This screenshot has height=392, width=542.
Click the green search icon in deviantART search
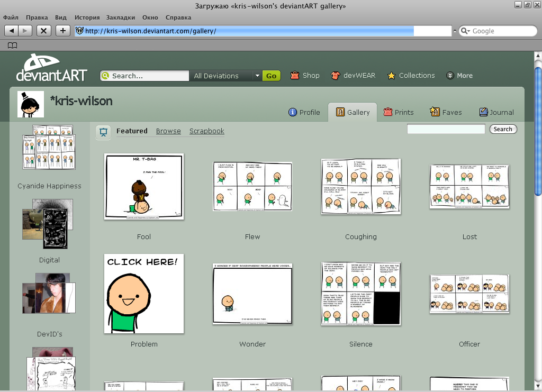pos(105,76)
